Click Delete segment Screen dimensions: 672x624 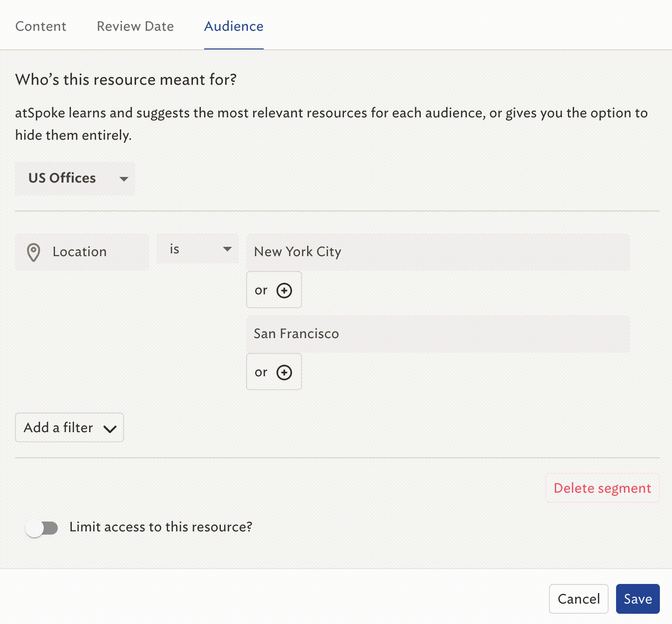(x=602, y=488)
